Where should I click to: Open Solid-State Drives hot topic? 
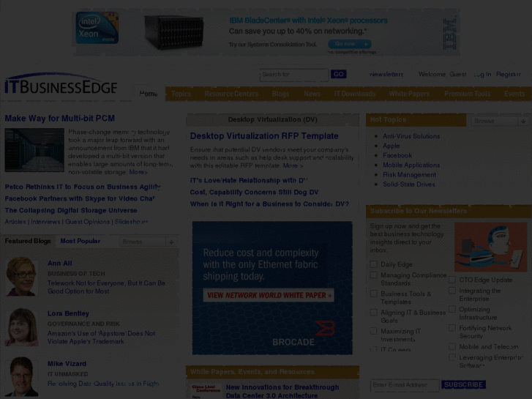click(409, 184)
